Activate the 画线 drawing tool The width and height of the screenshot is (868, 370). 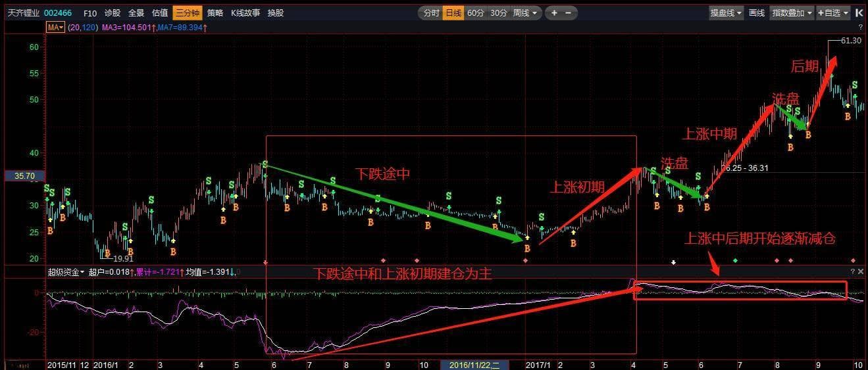pyautogui.click(x=757, y=12)
